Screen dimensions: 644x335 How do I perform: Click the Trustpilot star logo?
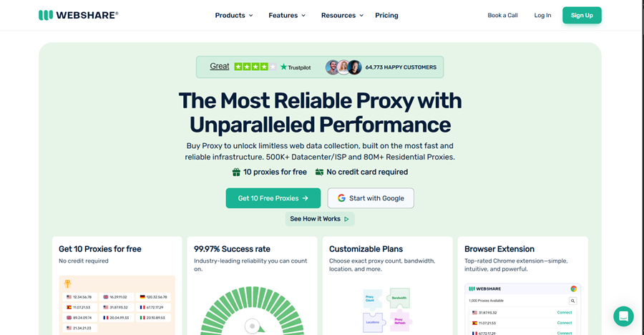click(283, 67)
